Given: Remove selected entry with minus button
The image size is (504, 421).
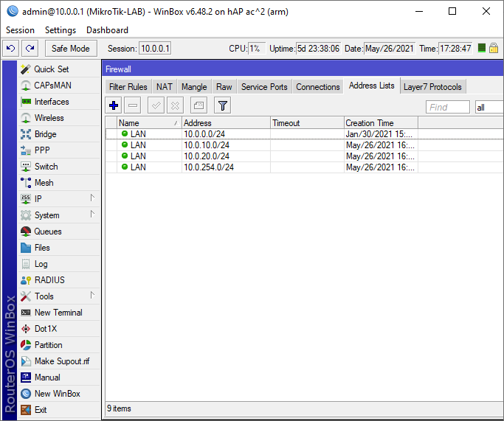Looking at the screenshot, I should click(x=132, y=105).
